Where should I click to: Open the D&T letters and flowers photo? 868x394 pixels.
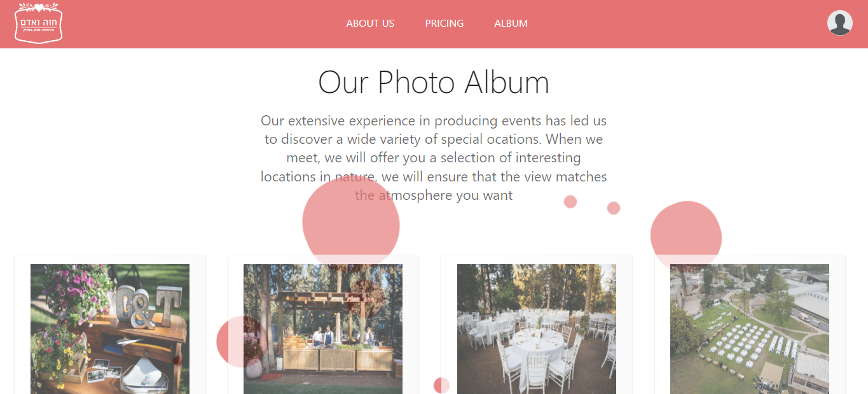(110, 329)
